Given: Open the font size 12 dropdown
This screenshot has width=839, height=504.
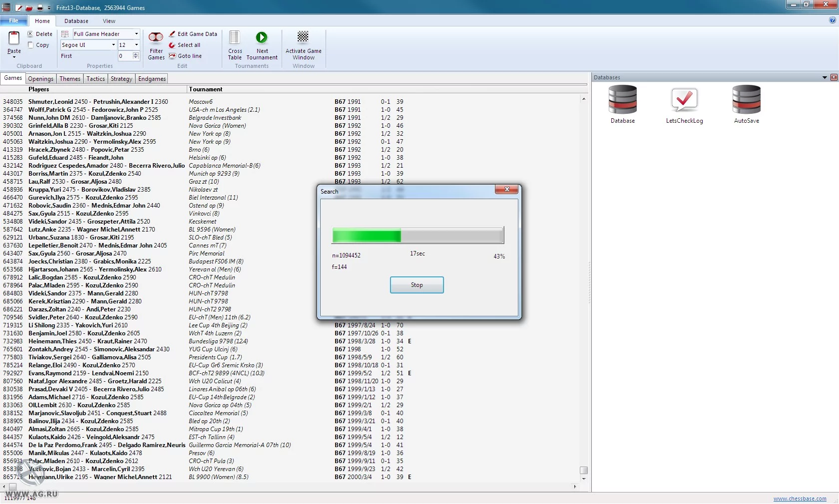Looking at the screenshot, I should [x=136, y=45].
